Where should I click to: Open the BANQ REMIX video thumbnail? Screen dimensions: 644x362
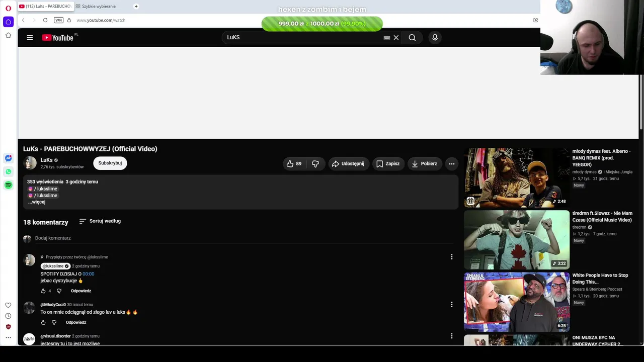(517, 177)
